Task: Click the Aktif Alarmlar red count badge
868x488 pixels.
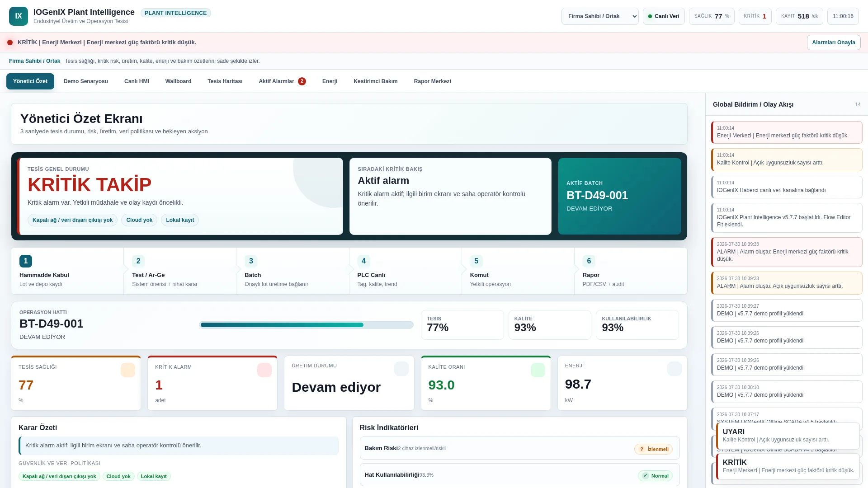Action: point(302,81)
